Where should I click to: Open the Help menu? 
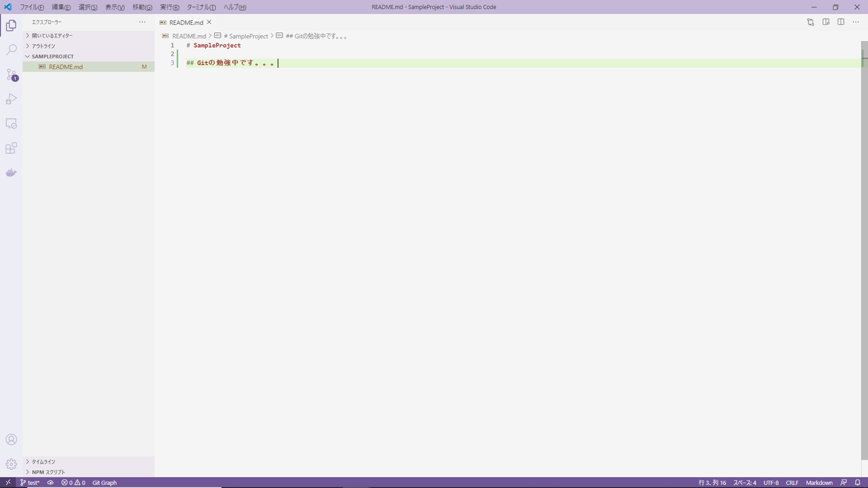[x=235, y=7]
